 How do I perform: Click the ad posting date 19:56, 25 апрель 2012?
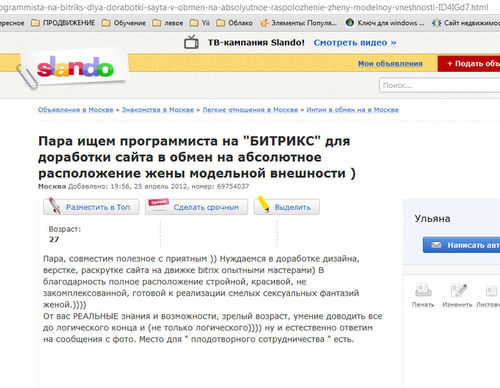[x=149, y=186]
